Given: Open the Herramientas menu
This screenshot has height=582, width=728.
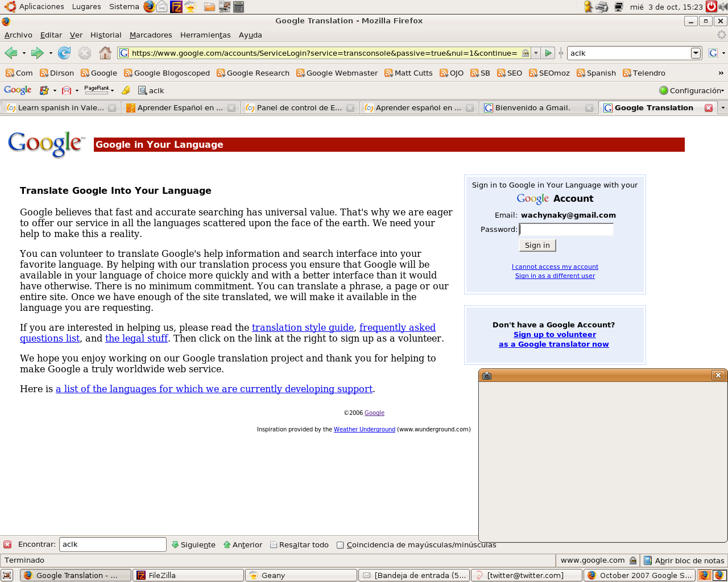Looking at the screenshot, I should pos(205,35).
